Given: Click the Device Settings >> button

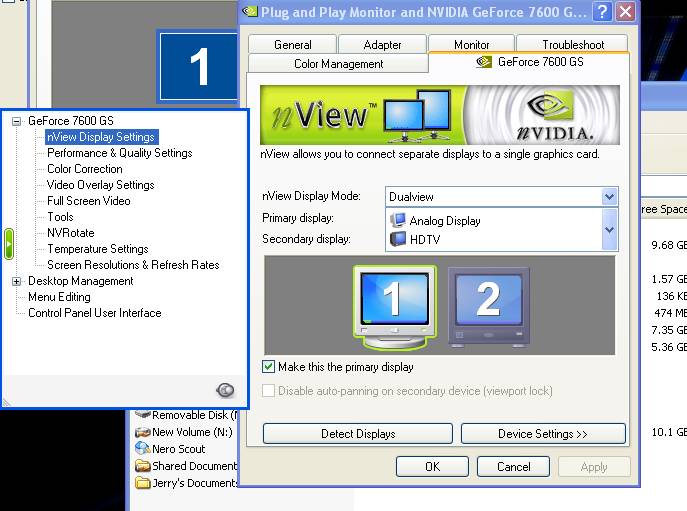Looking at the screenshot, I should coord(543,433).
